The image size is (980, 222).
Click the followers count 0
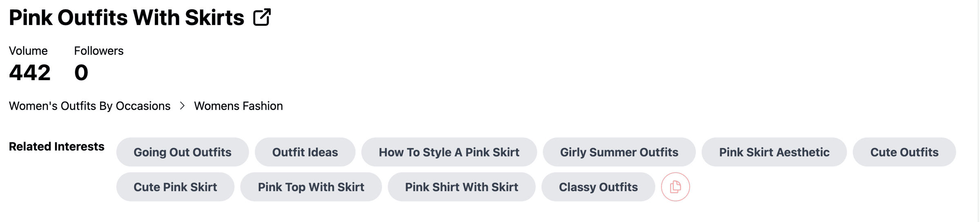pyautogui.click(x=81, y=73)
